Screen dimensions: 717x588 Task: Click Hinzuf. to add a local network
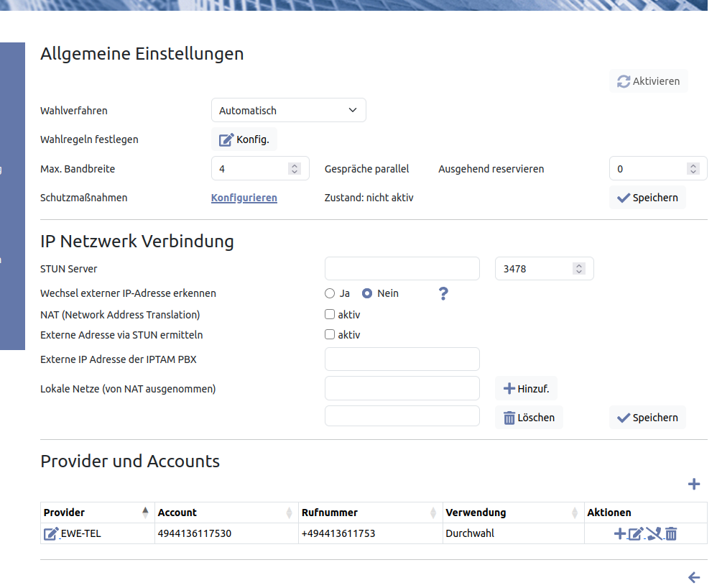click(x=526, y=389)
